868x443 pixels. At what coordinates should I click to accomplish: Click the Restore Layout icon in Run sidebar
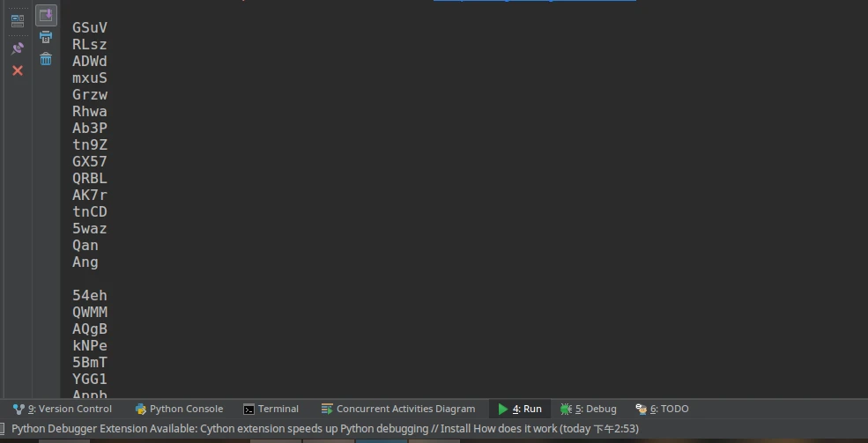17,20
